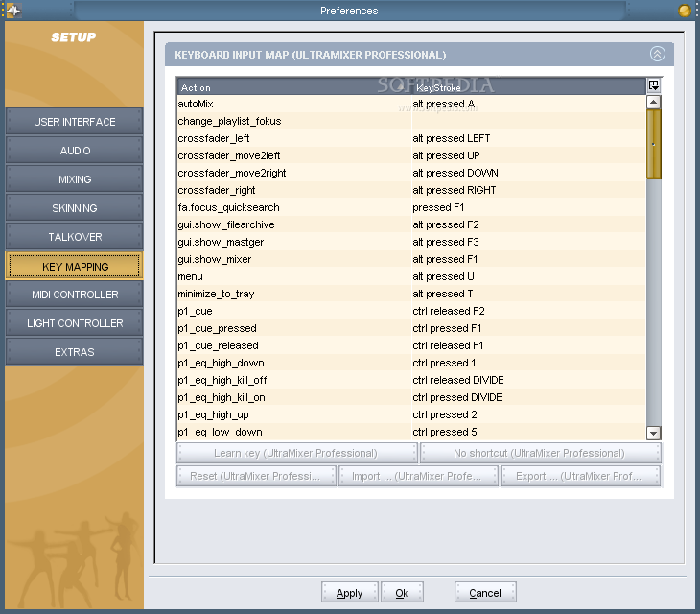Select the minimize_to_tray action
The width and height of the screenshot is (700, 614).
coord(411,294)
